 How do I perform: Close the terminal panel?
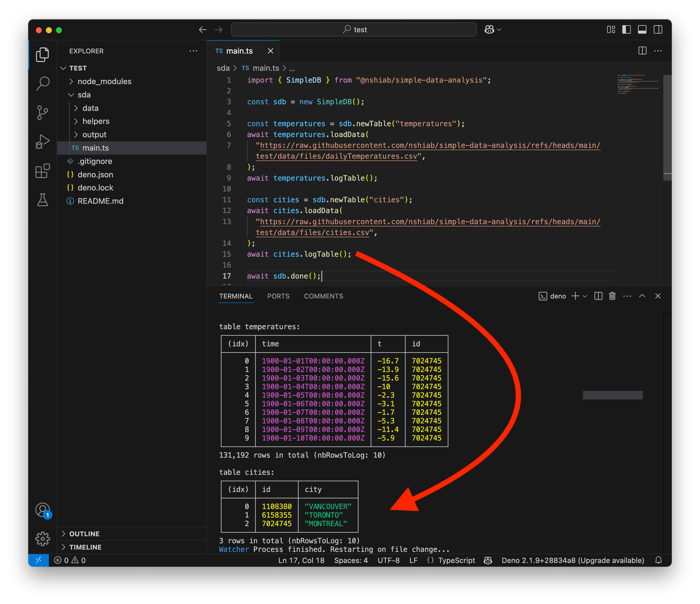click(x=658, y=296)
